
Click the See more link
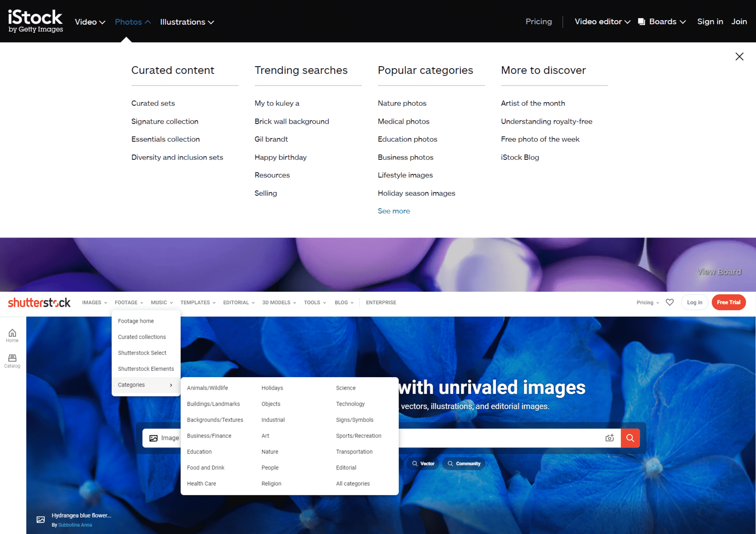[393, 211]
